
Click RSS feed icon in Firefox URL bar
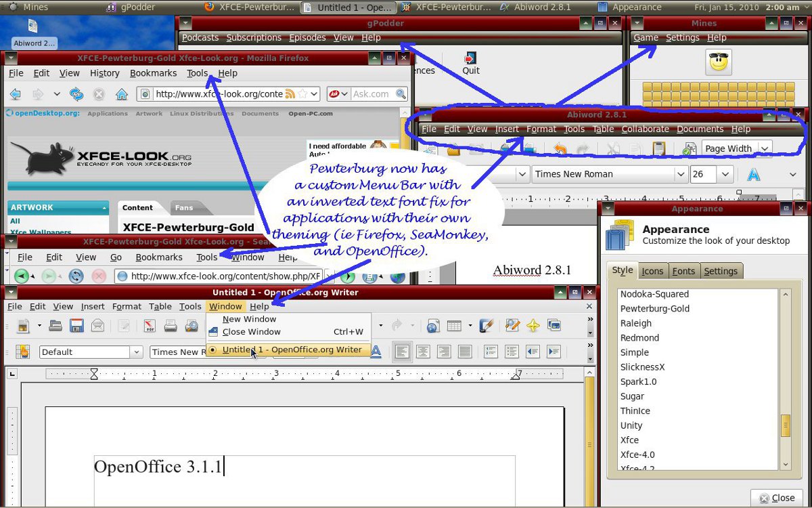[x=290, y=94]
